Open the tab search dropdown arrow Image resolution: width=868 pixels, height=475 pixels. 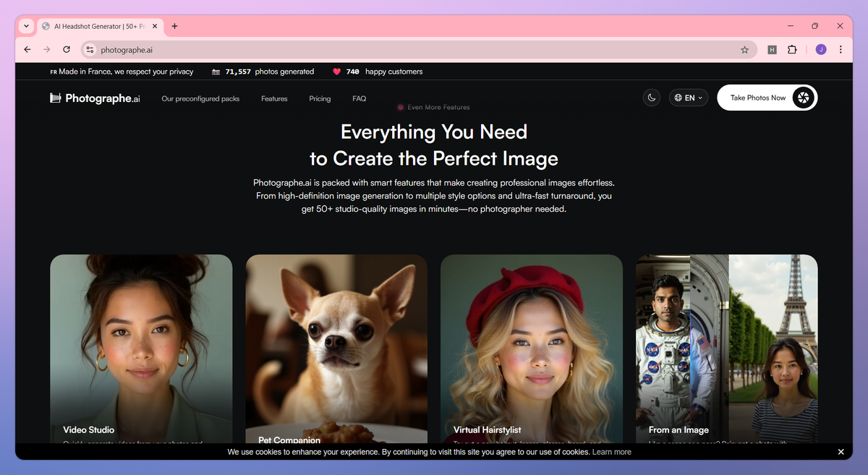coord(27,26)
